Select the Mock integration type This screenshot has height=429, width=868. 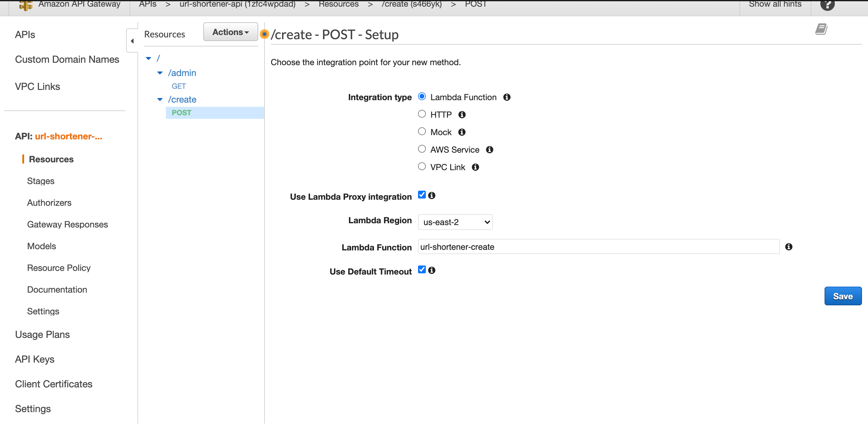[422, 131]
